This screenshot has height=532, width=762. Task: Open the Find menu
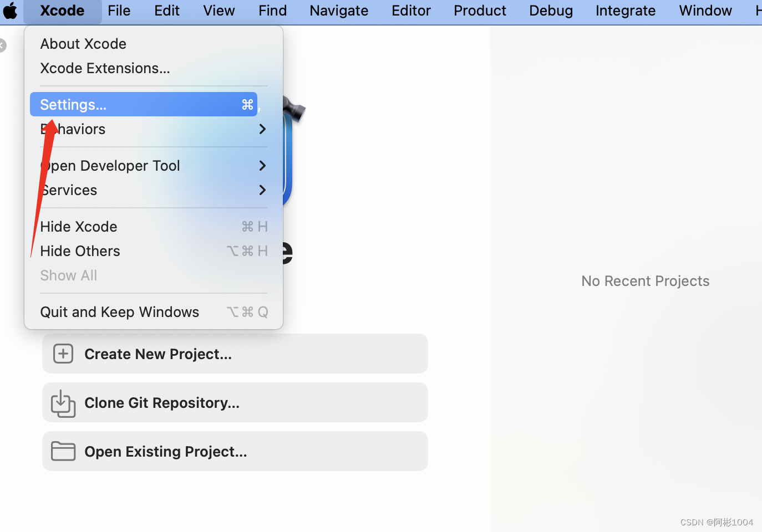click(273, 11)
